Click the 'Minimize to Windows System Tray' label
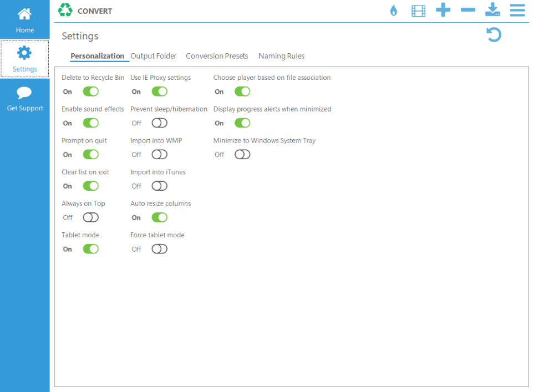Viewport: 534px width, 392px height. click(265, 141)
